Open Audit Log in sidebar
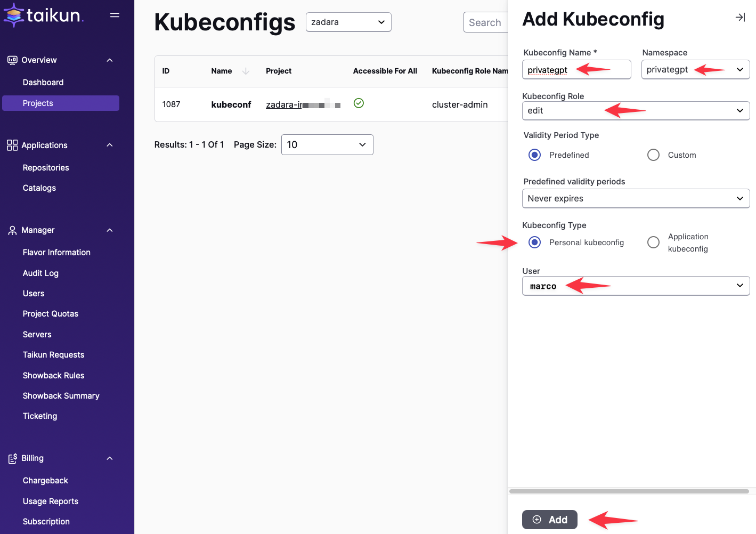 [x=40, y=273]
